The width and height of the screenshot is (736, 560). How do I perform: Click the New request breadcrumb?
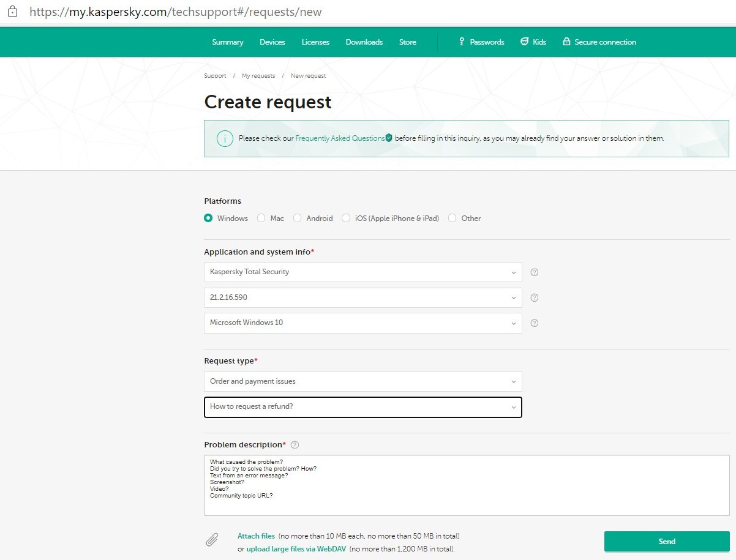308,76
